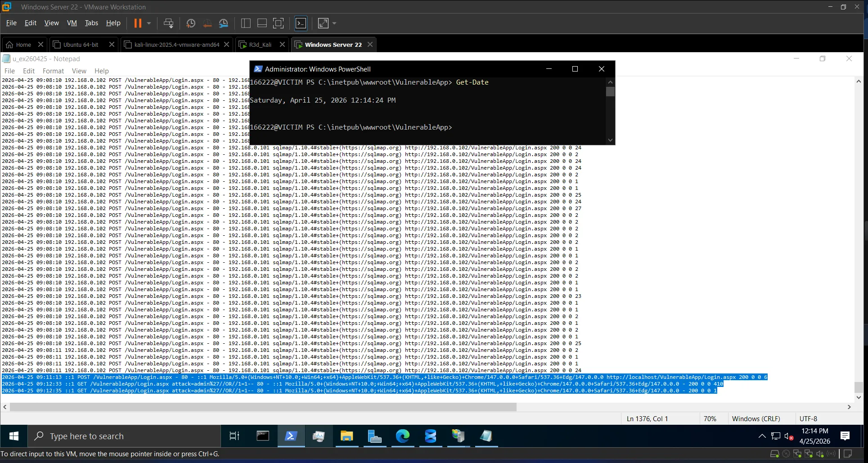Take a snapshot of this virtual machine
This screenshot has width=868, height=463.
[191, 23]
